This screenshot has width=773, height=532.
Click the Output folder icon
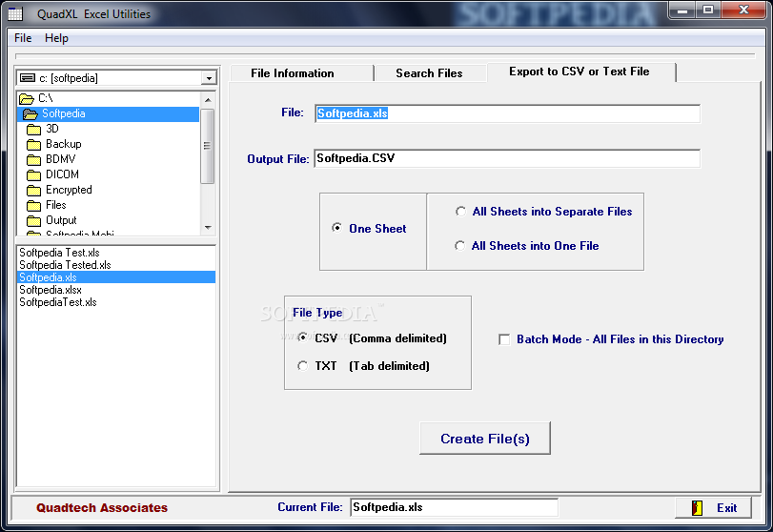(33, 221)
